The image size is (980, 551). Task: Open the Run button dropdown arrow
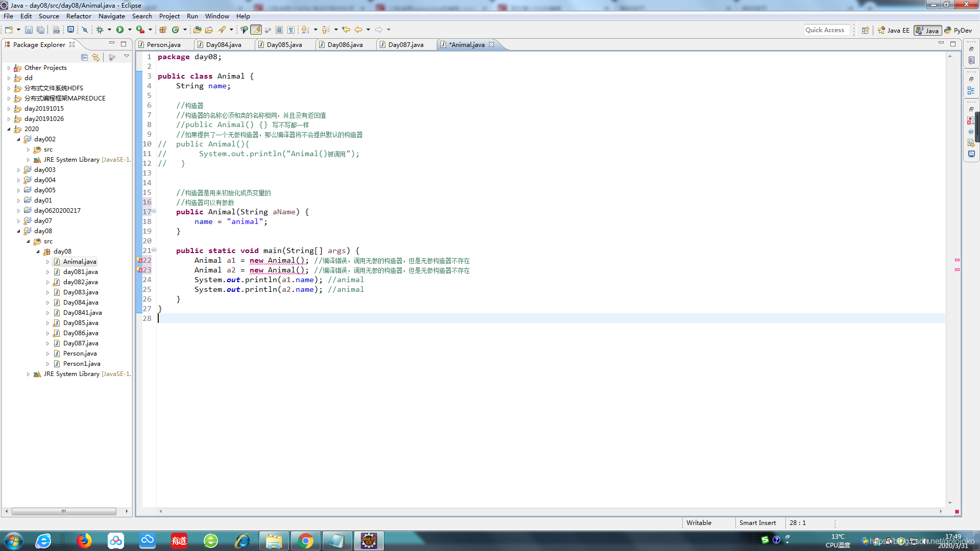130,30
